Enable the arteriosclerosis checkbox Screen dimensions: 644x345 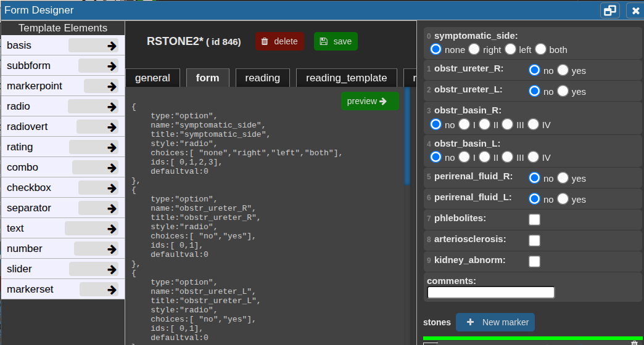pos(534,240)
